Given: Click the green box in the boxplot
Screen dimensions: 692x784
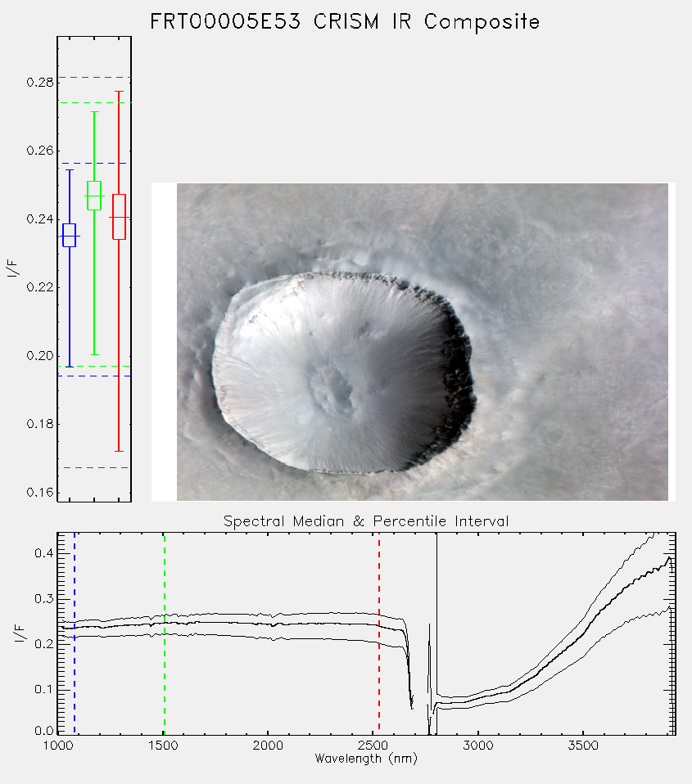Looking at the screenshot, I should (94, 196).
